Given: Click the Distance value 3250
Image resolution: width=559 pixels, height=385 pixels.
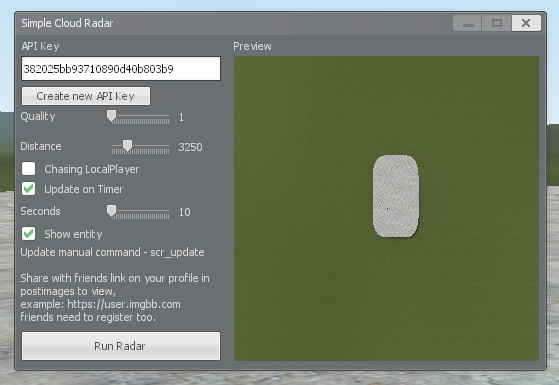Looking at the screenshot, I should point(190,147).
